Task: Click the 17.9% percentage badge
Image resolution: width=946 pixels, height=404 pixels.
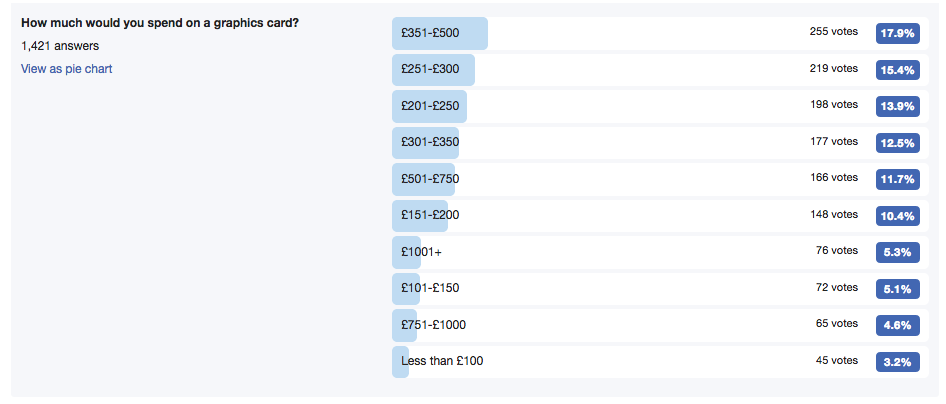Action: 897,33
